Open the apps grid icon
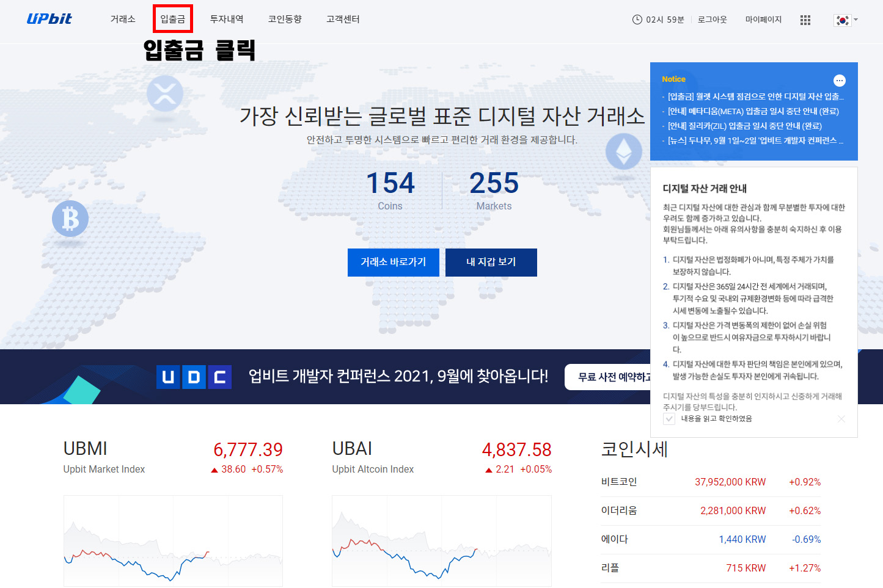This screenshot has width=883, height=588. (x=805, y=20)
